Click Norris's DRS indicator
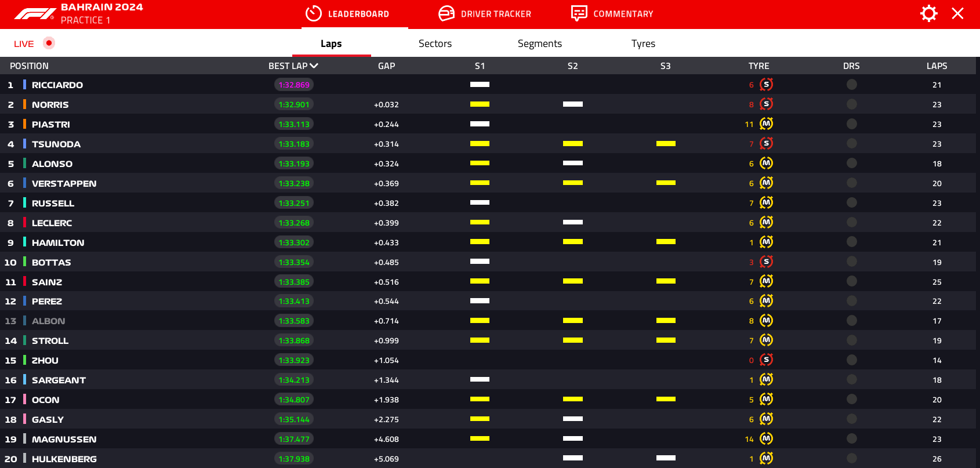 tap(851, 104)
